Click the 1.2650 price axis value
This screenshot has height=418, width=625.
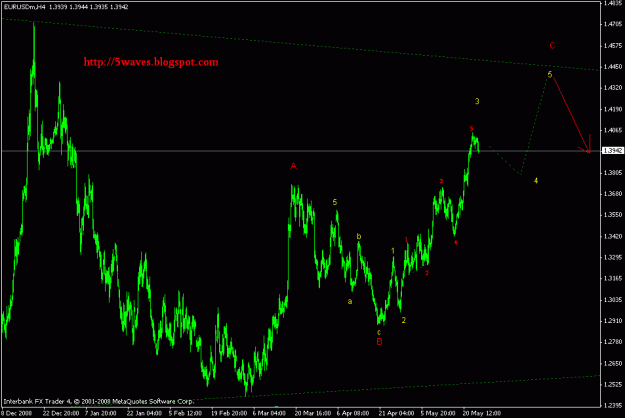[x=613, y=363]
